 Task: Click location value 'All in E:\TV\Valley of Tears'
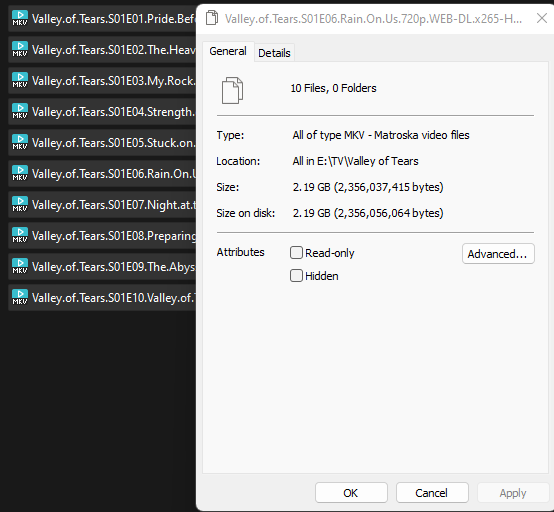[355, 161]
